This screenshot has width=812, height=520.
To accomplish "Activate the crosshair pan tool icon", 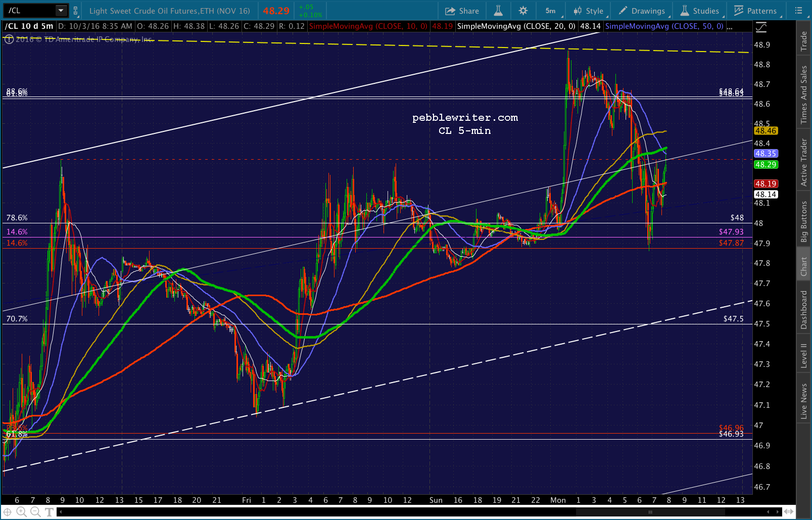I will tap(8, 512).
